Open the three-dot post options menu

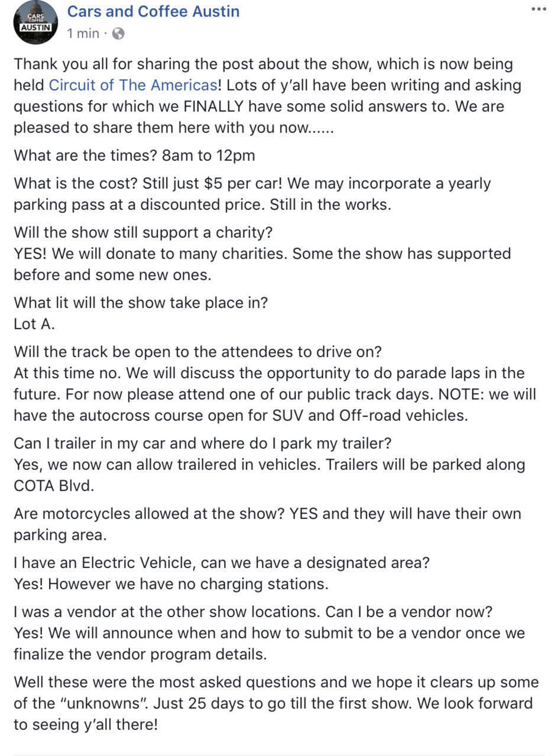coord(538,9)
